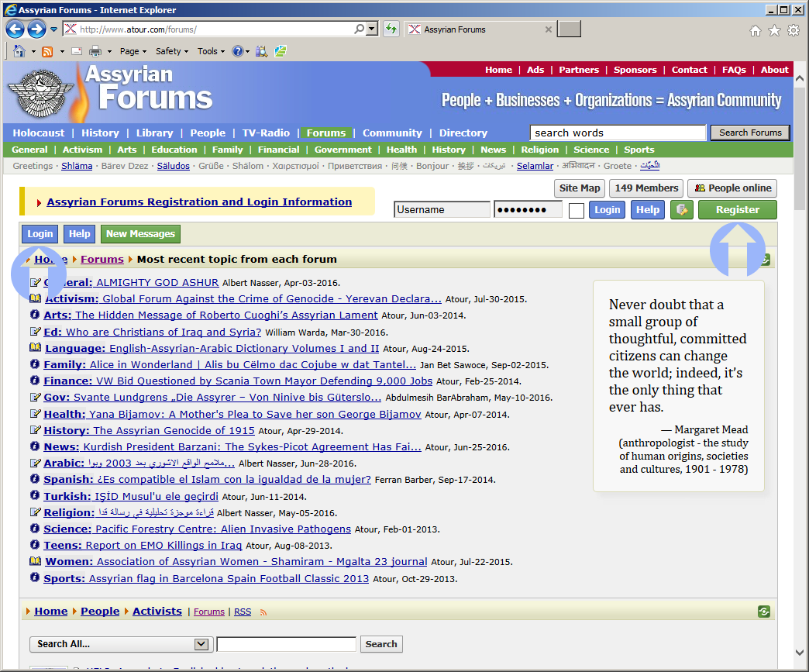Click the search words input field
Image resolution: width=809 pixels, height=672 pixels.
618,133
